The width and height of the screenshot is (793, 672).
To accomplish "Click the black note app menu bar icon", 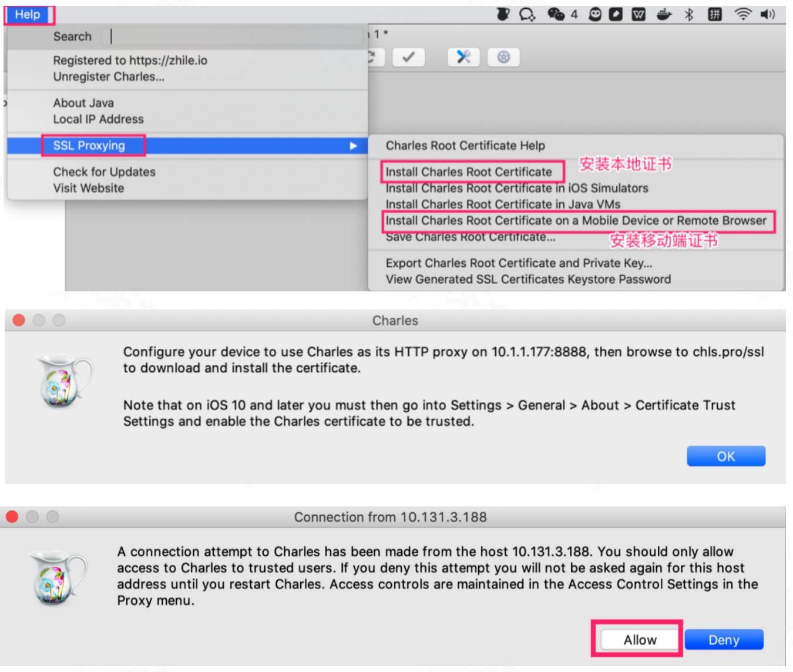I will coord(616,14).
